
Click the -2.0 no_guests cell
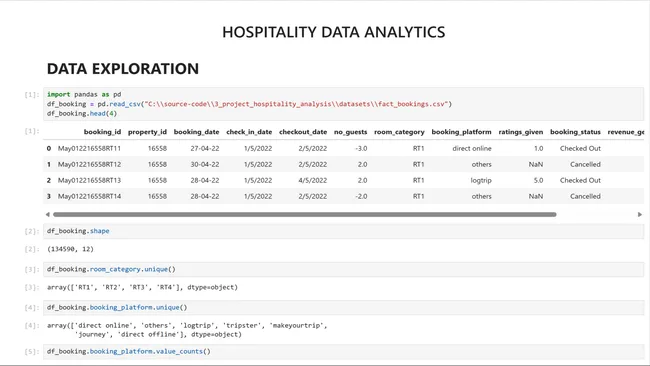361,196
